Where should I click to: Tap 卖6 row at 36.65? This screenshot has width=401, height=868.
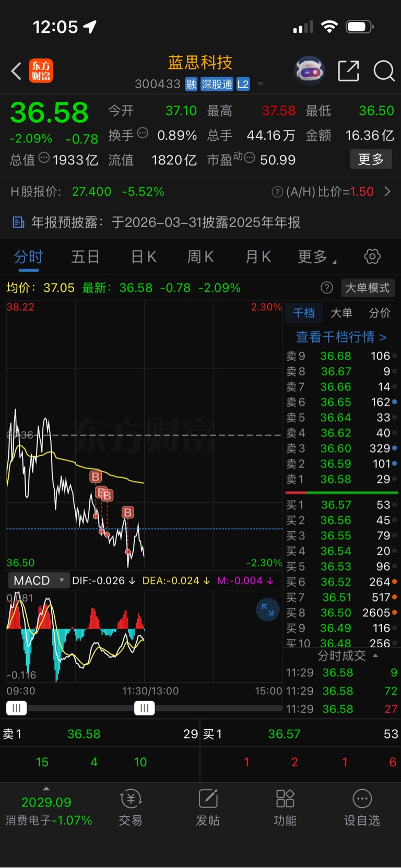[341, 402]
